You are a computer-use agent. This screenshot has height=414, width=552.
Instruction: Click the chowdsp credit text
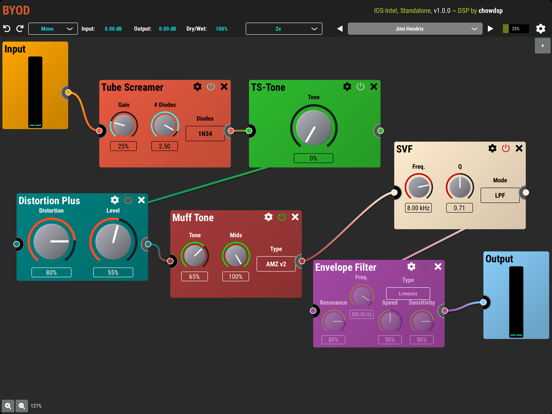(490, 11)
